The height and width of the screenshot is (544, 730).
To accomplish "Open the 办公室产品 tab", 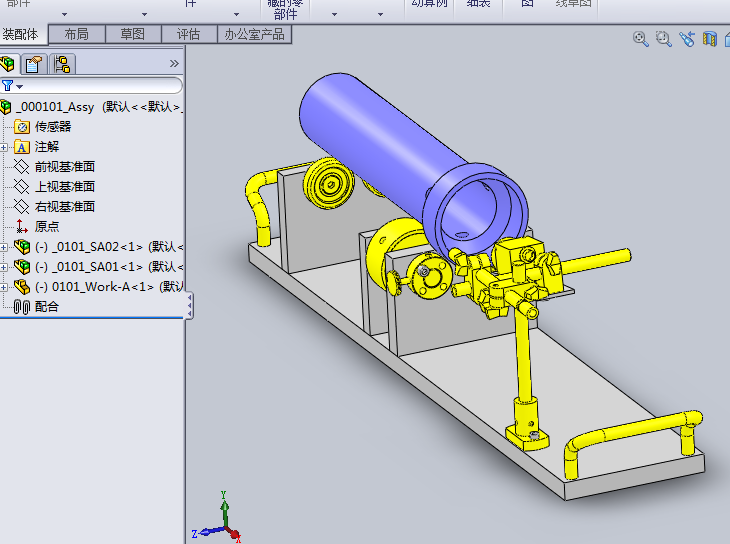I will coord(254,34).
